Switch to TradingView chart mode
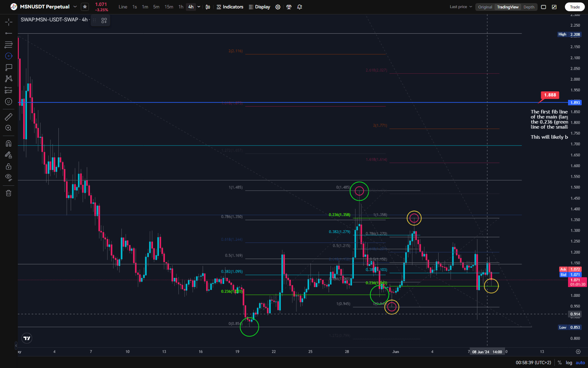Screen dimensions: 588x368 (508, 7)
